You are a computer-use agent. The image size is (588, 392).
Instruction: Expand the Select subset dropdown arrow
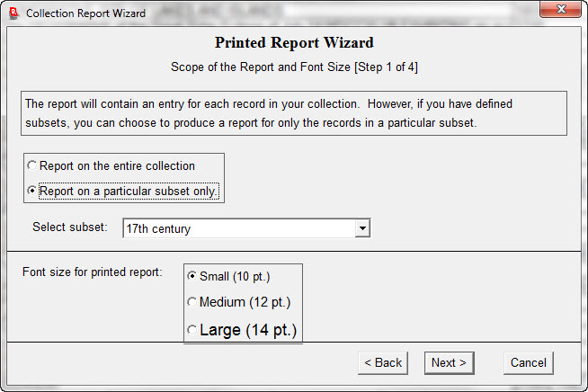(x=362, y=229)
